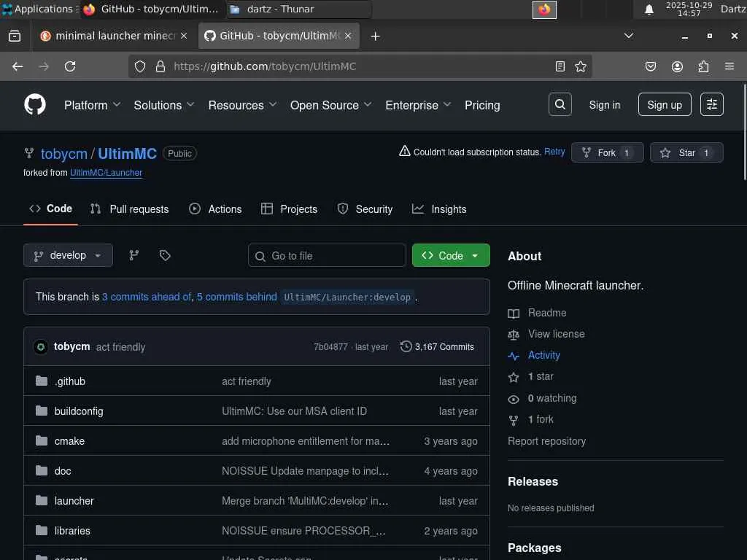This screenshot has width=747, height=560.
Task: Select the Code repository tab
Action: 50,209
